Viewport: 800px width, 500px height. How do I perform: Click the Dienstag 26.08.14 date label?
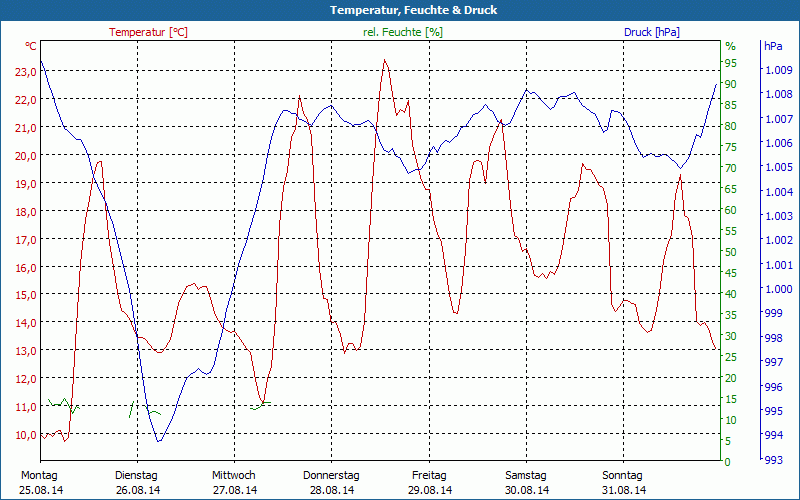pos(137,482)
